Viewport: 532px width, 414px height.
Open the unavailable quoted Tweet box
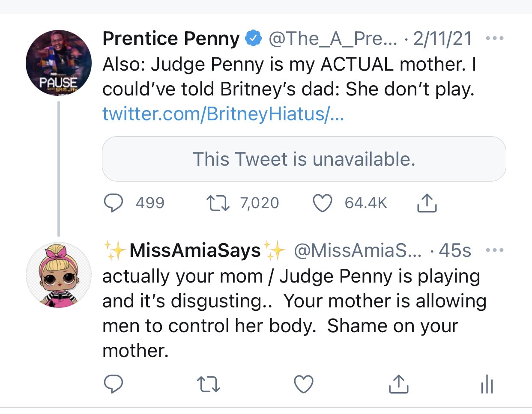(304, 159)
